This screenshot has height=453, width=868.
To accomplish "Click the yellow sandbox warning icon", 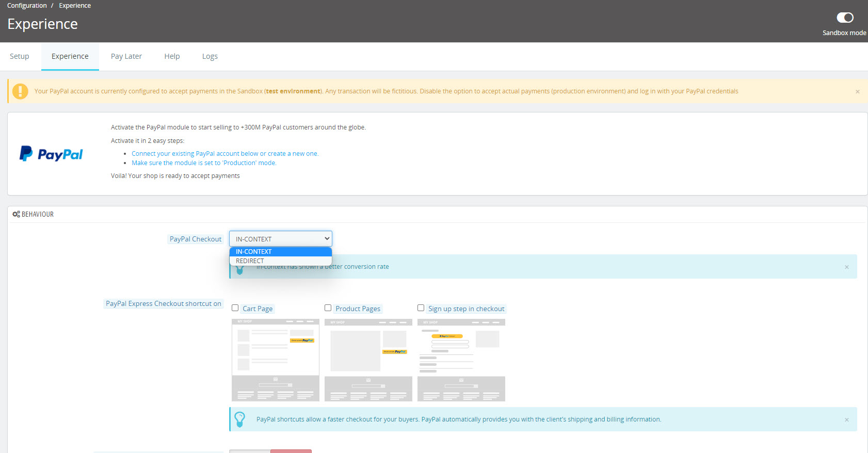I will coord(20,91).
